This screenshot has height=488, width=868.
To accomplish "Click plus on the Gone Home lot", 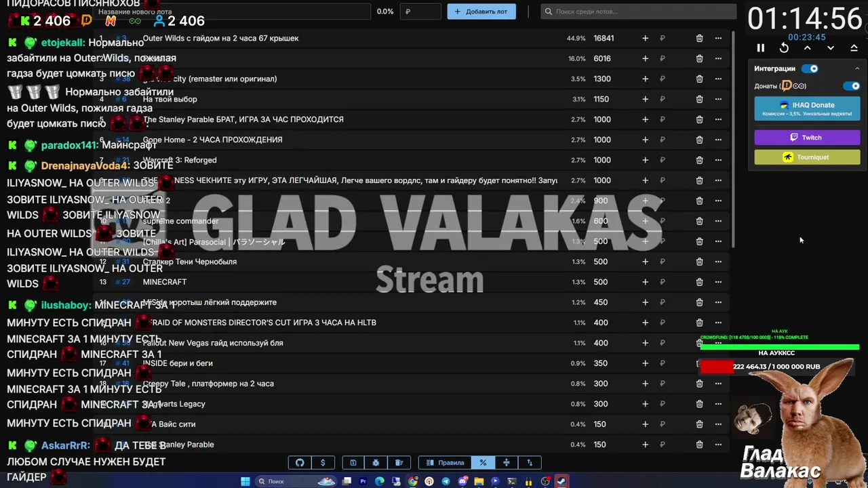I will pyautogui.click(x=645, y=140).
